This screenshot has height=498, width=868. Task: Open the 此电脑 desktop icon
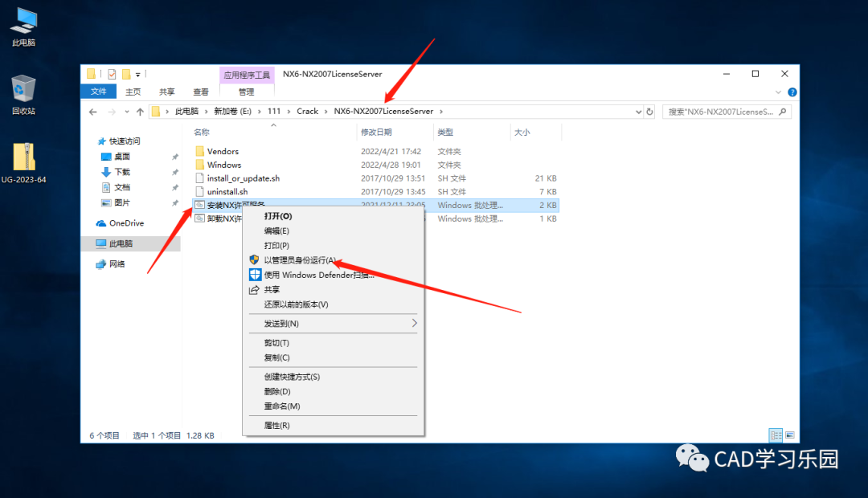pyautogui.click(x=24, y=27)
